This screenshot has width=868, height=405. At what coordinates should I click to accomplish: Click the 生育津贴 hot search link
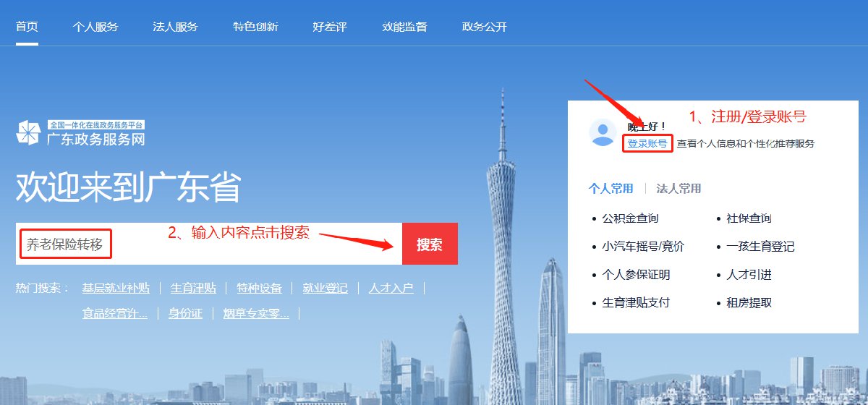click(x=193, y=288)
